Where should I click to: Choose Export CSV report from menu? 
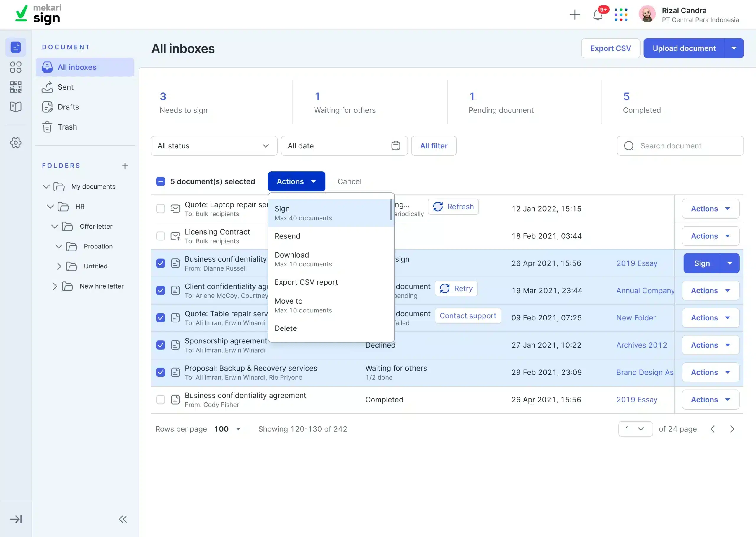click(x=306, y=282)
